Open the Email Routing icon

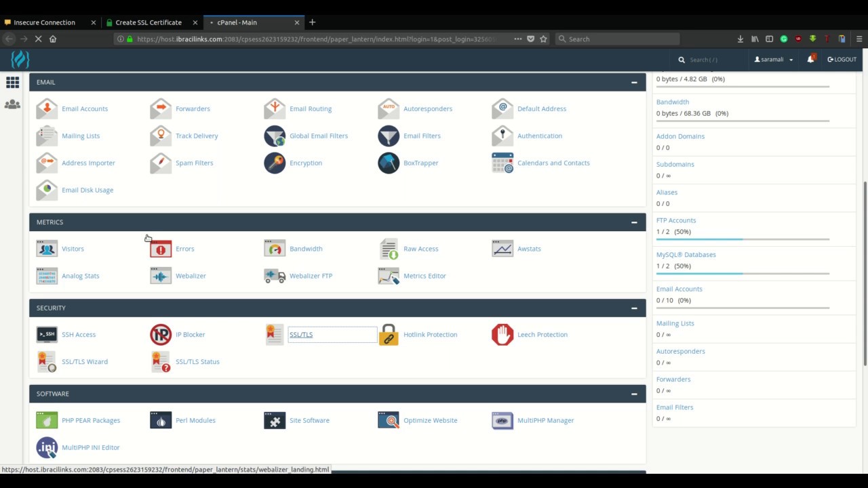pyautogui.click(x=275, y=108)
